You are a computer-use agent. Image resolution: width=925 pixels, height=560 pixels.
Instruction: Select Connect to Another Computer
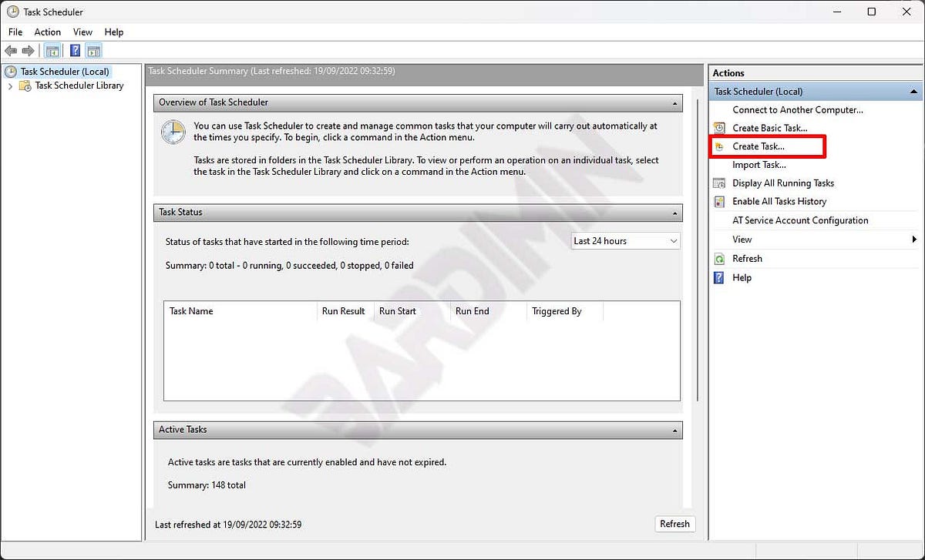point(798,110)
